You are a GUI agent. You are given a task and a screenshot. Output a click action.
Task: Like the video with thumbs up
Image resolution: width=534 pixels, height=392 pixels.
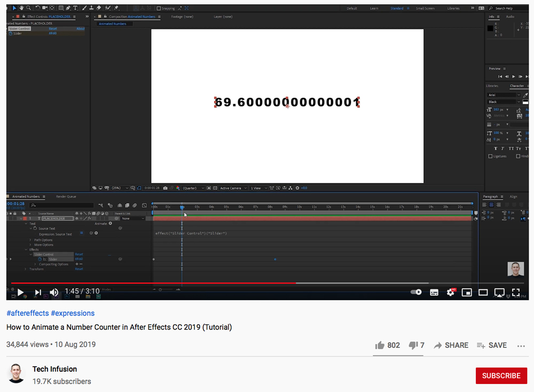380,346
